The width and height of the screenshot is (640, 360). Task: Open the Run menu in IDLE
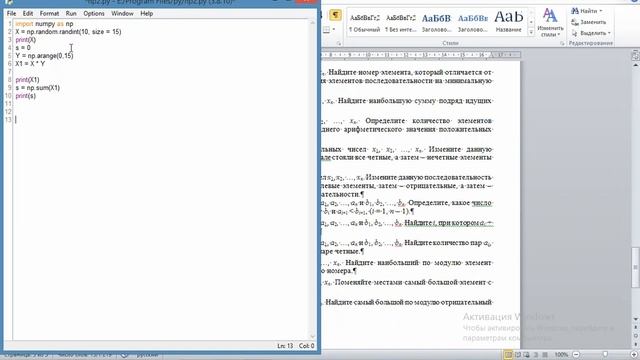[71, 13]
